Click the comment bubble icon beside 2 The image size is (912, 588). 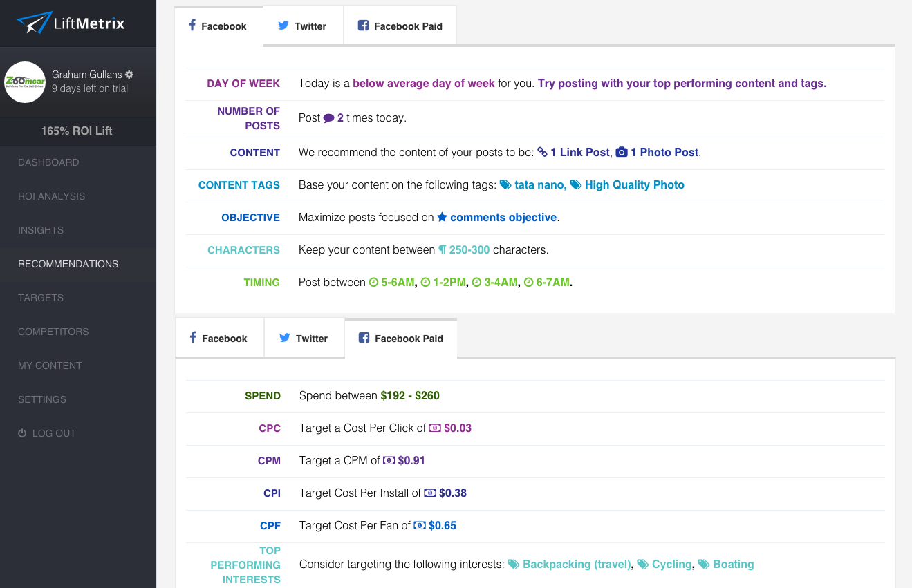[x=329, y=118]
